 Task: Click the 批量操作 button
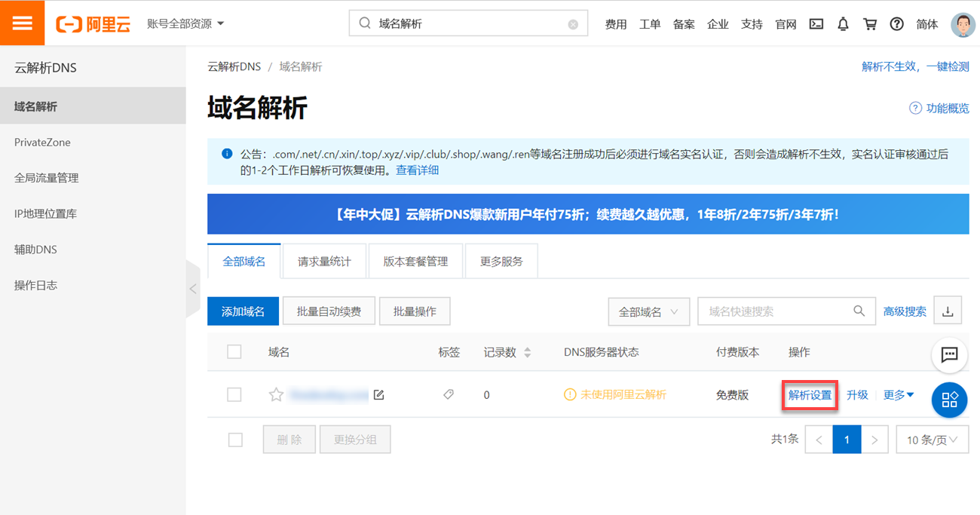point(415,311)
